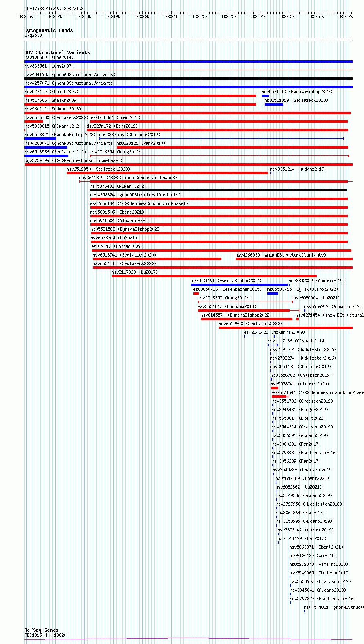364x644 pixels.
Task: Open nsv3946431 (Wenger2019) label
Action: point(300,410)
